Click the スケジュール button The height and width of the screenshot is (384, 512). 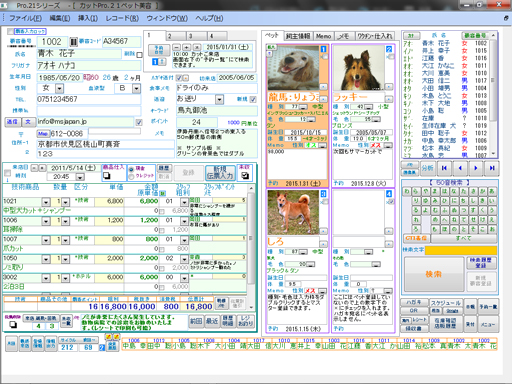pos(445,303)
